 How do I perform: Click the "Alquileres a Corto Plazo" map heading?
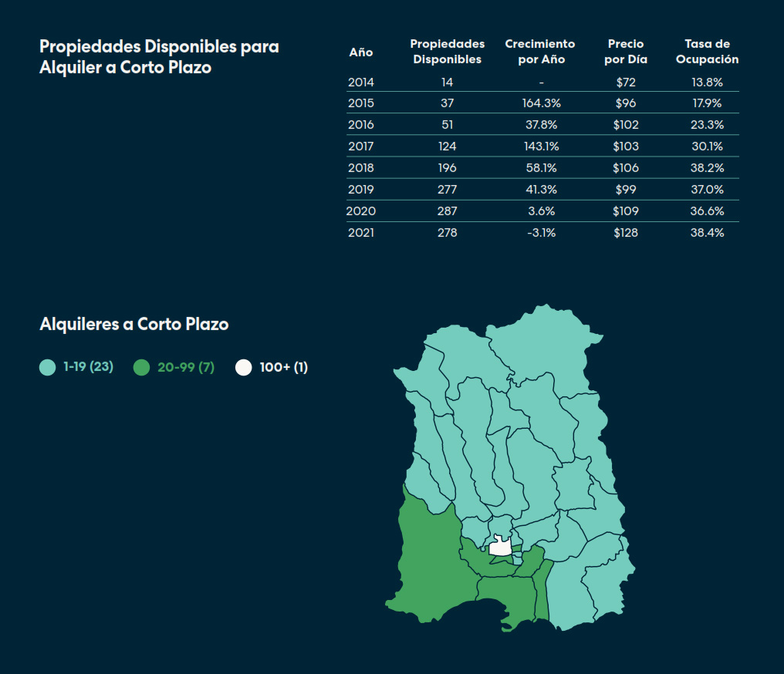pos(134,325)
